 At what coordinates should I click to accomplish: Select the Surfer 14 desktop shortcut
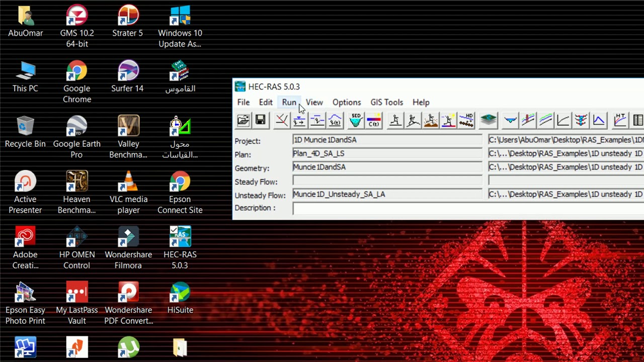pyautogui.click(x=128, y=76)
